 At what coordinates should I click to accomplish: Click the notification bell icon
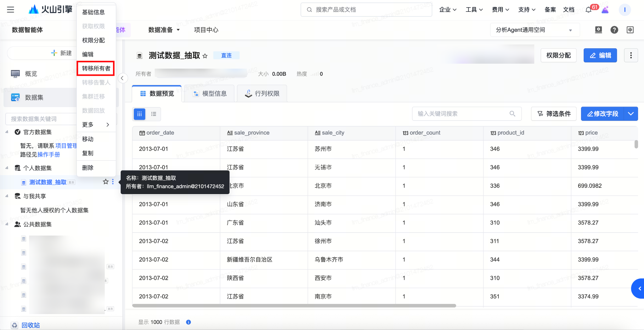coord(588,10)
